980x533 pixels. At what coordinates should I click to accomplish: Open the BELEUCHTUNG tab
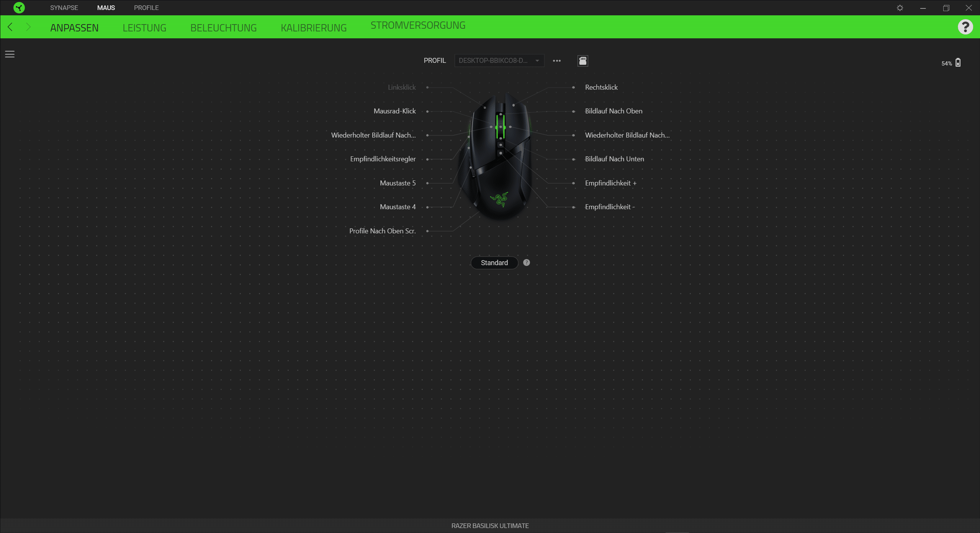[x=223, y=28]
